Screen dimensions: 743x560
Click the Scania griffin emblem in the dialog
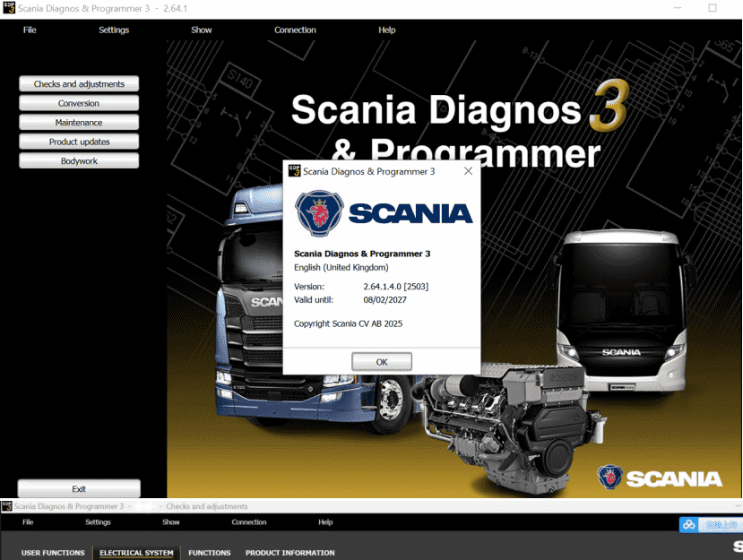pyautogui.click(x=319, y=213)
